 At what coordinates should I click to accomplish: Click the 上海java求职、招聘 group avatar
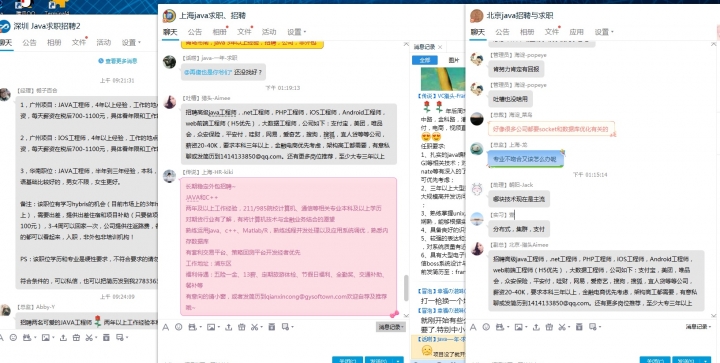click(x=169, y=16)
